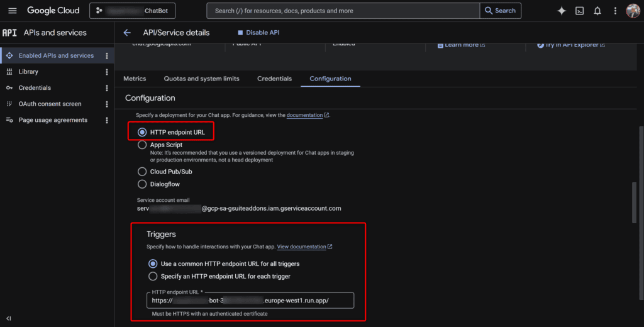
Task: Go back with the arrow button
Action: click(127, 33)
